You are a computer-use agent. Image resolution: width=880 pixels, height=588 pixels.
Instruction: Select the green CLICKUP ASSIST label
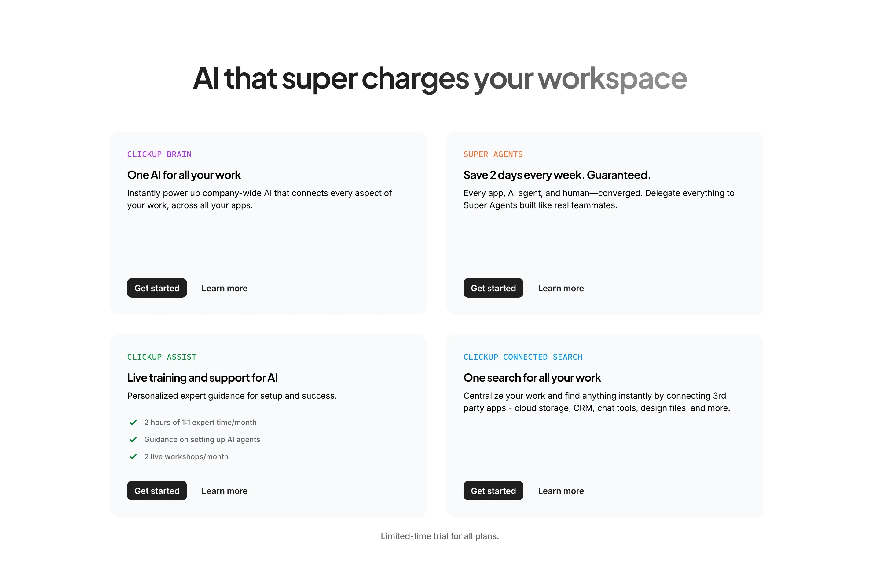pos(161,357)
